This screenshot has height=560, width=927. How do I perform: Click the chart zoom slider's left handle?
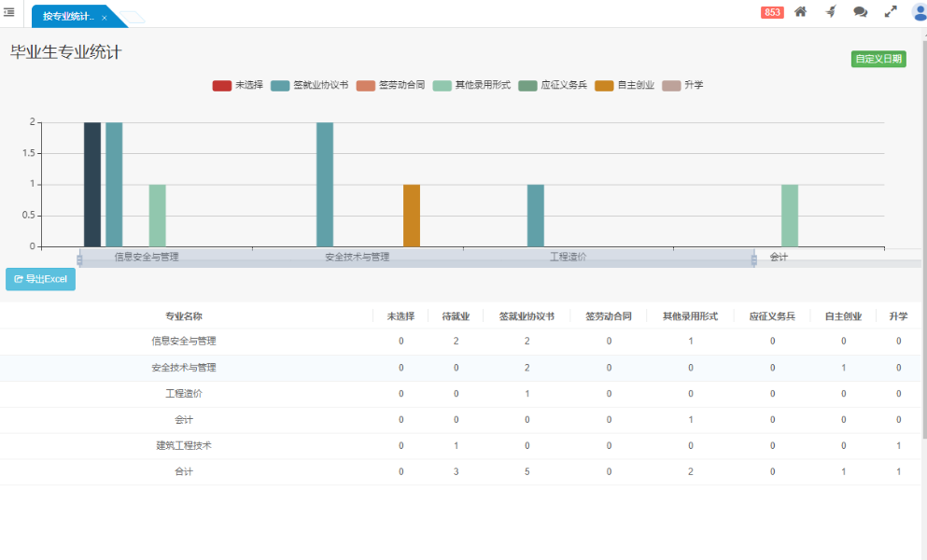(x=79, y=259)
